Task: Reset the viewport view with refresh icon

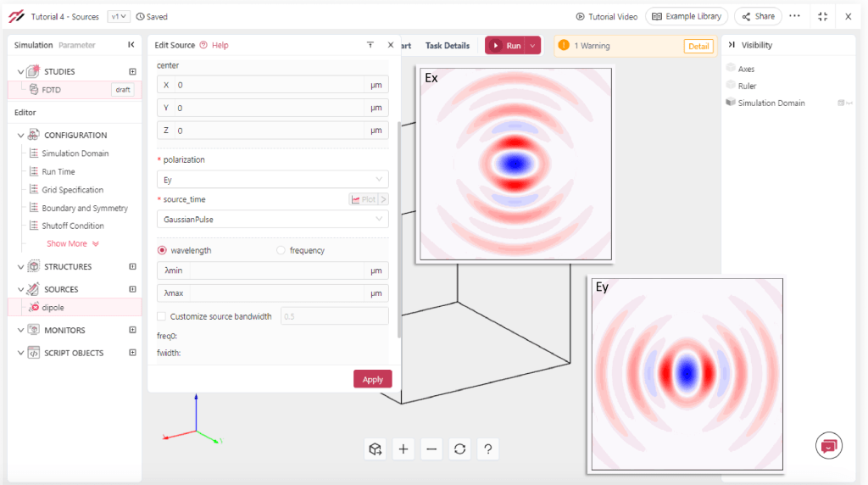Action: [x=460, y=449]
